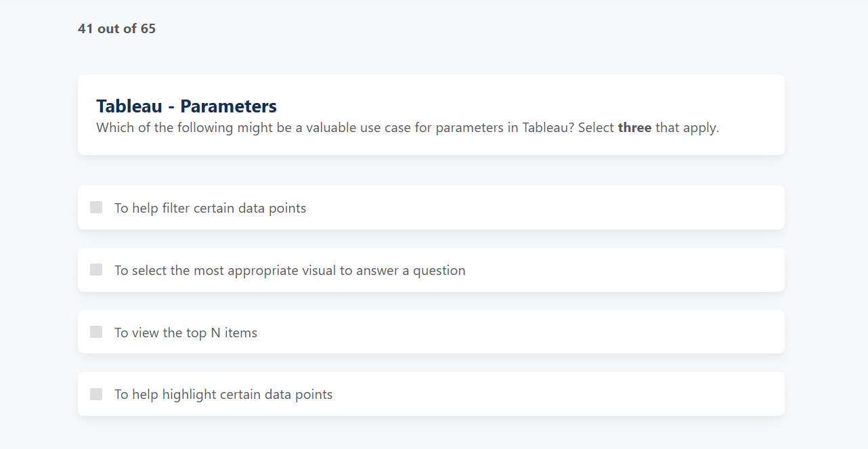Click the first answer card on the page

(431, 207)
